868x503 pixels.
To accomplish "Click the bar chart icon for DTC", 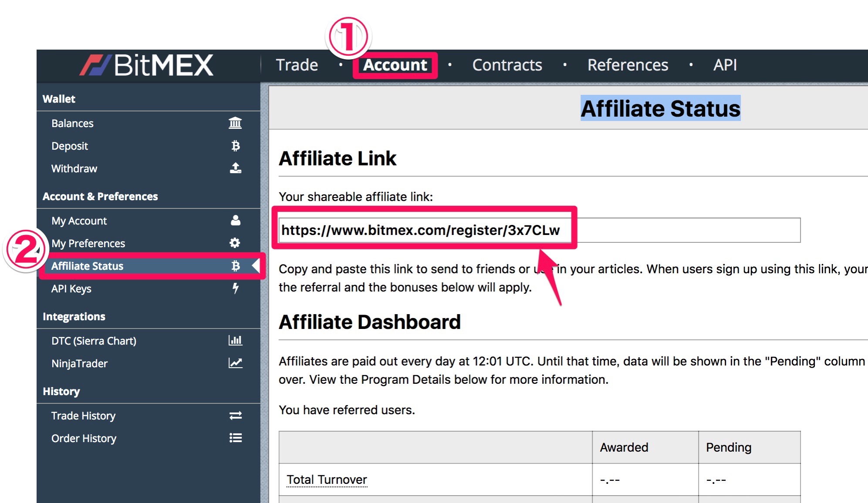I will 236,340.
